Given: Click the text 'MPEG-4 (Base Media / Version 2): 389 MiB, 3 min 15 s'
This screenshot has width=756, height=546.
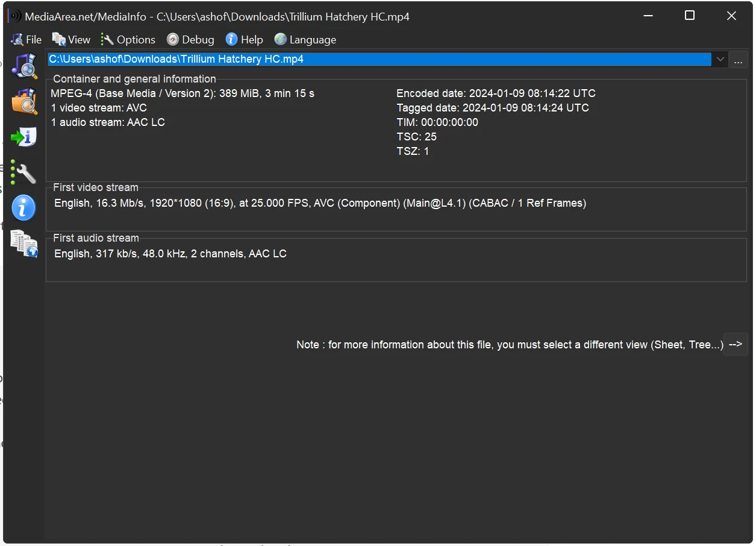Looking at the screenshot, I should tap(183, 93).
